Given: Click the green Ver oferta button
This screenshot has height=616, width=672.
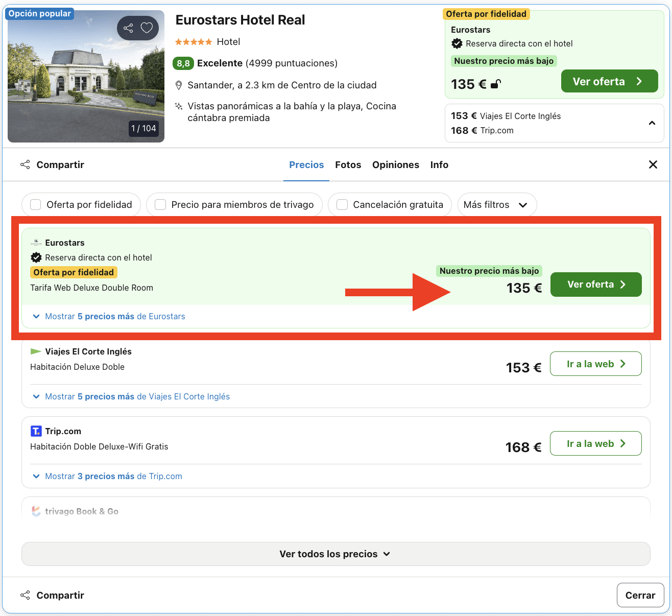Looking at the screenshot, I should [595, 285].
